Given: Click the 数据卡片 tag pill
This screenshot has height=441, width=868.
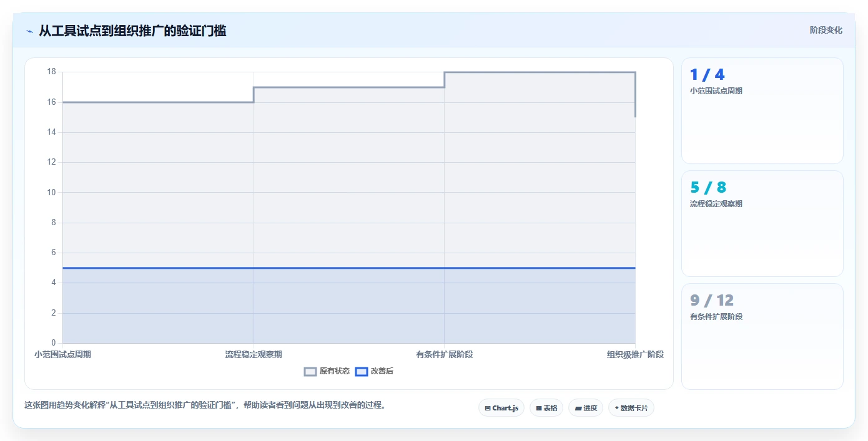Looking at the screenshot, I should coord(631,408).
